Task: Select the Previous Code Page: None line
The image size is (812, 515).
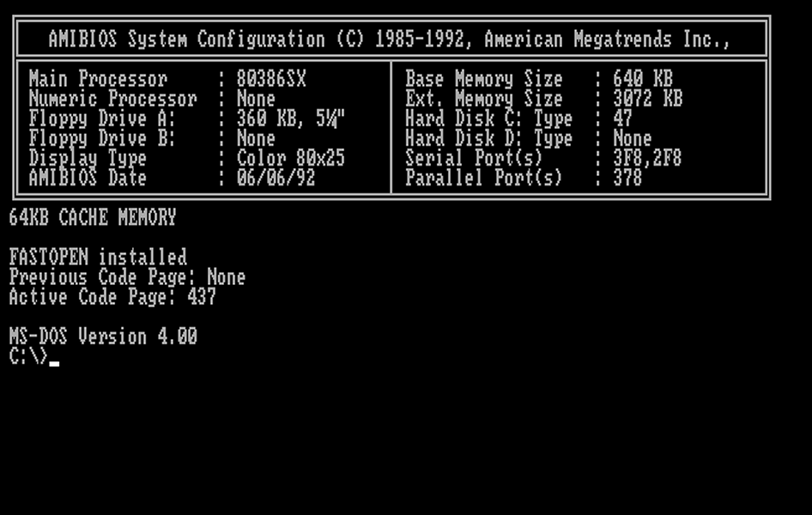Action: (127, 277)
